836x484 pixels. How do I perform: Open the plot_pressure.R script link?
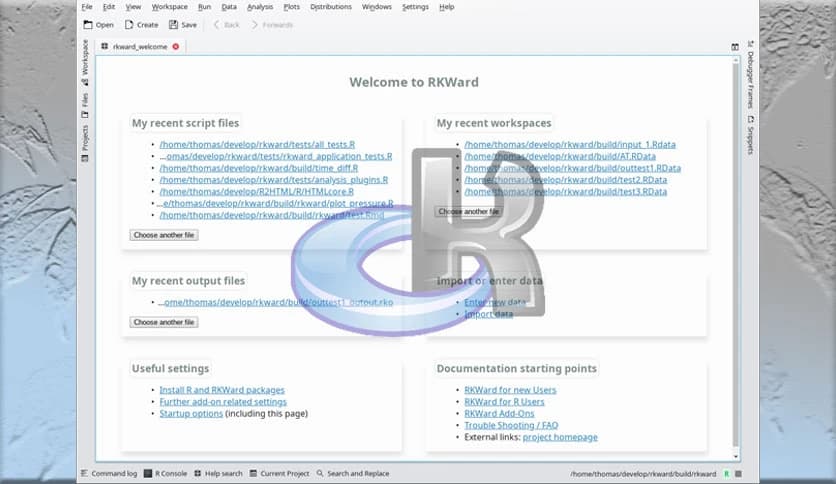pyautogui.click(x=275, y=203)
